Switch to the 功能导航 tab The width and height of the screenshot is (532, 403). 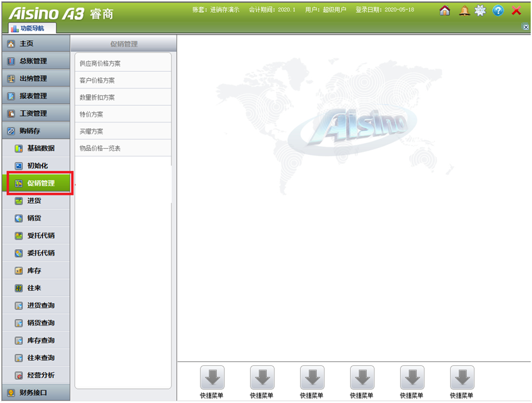[x=33, y=28]
